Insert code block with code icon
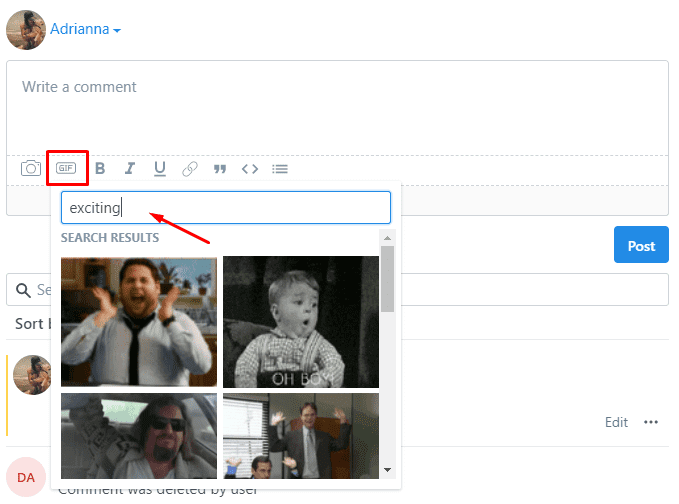 point(250,169)
